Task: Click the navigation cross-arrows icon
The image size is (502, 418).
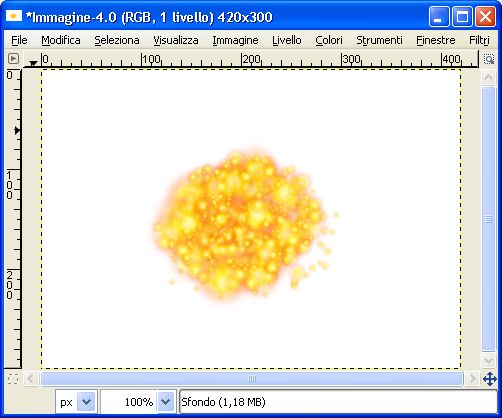Action: point(490,379)
